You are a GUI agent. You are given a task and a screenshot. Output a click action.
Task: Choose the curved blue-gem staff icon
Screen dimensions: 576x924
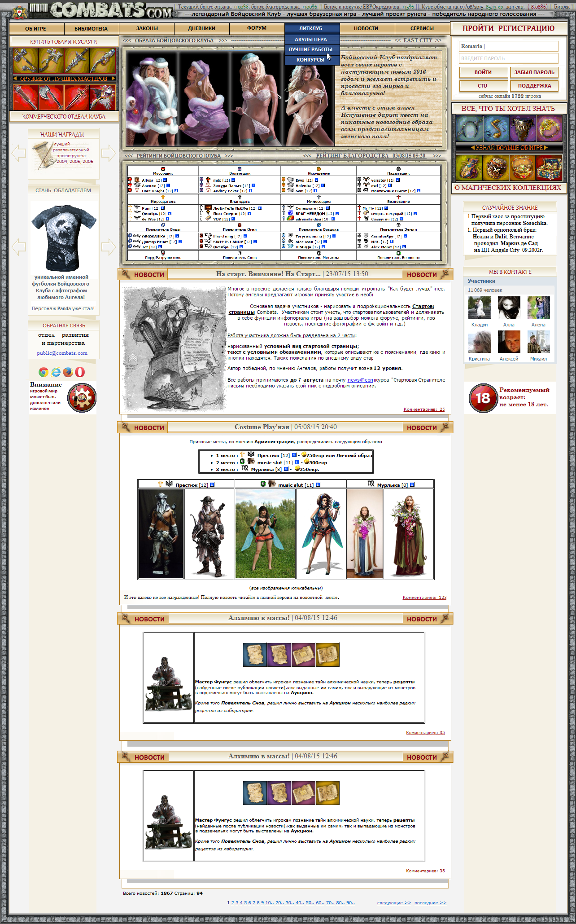102,60
